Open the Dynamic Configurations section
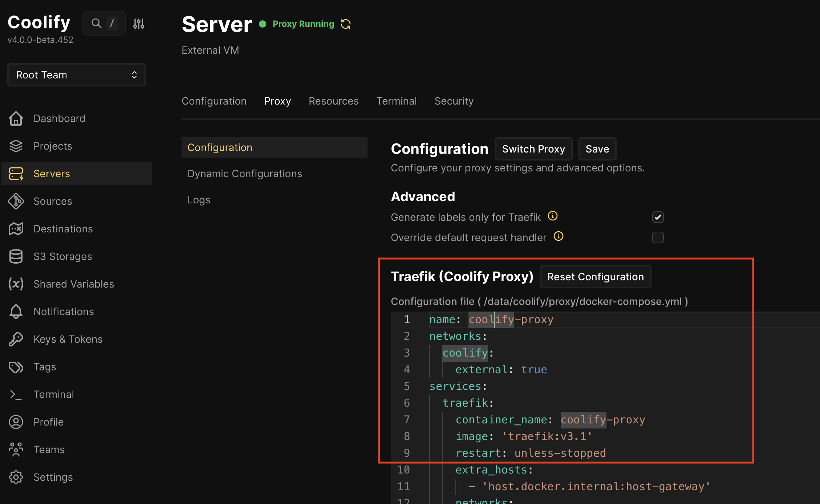This screenshot has height=504, width=820. [x=245, y=174]
